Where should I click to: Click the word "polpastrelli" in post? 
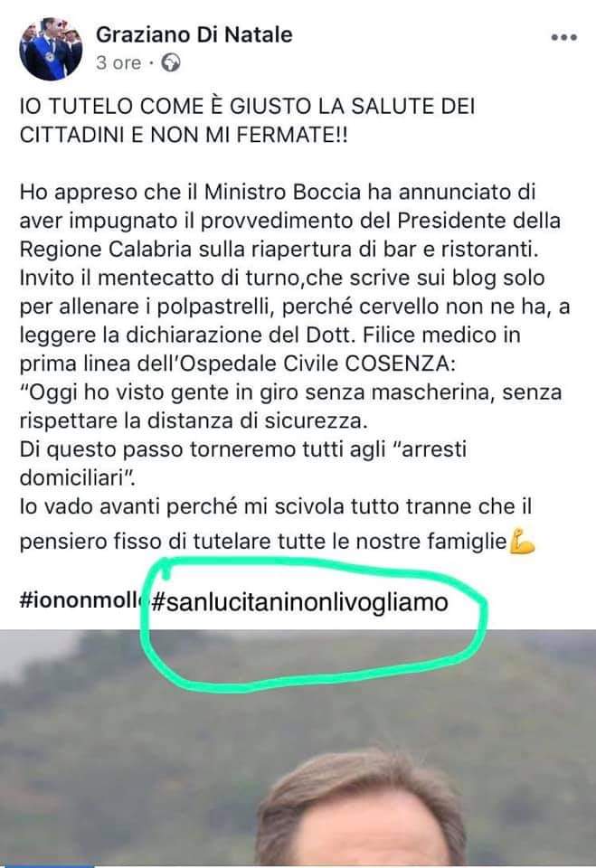coord(215,307)
